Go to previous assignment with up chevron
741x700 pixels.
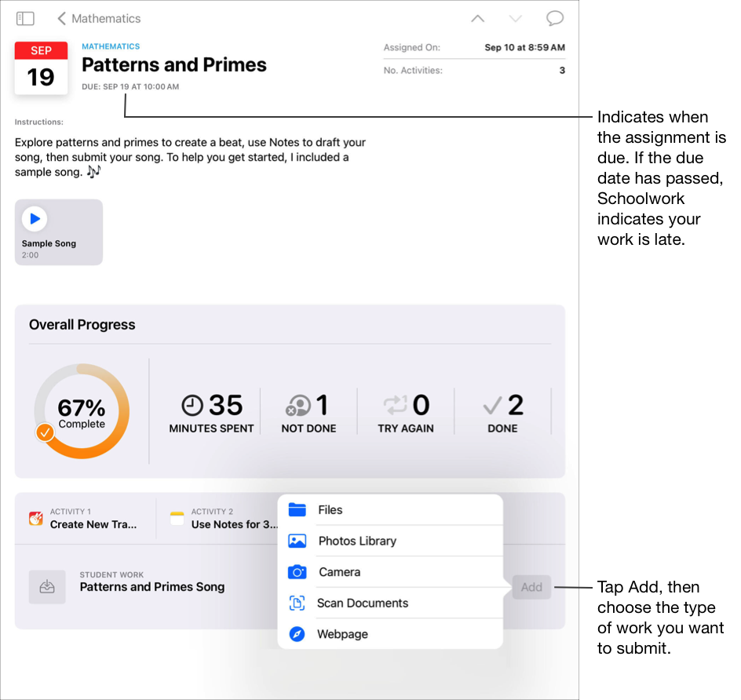pos(477,18)
